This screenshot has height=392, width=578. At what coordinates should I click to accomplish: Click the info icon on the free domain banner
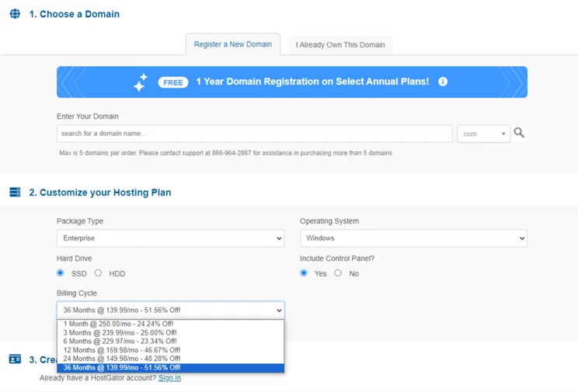tap(443, 82)
